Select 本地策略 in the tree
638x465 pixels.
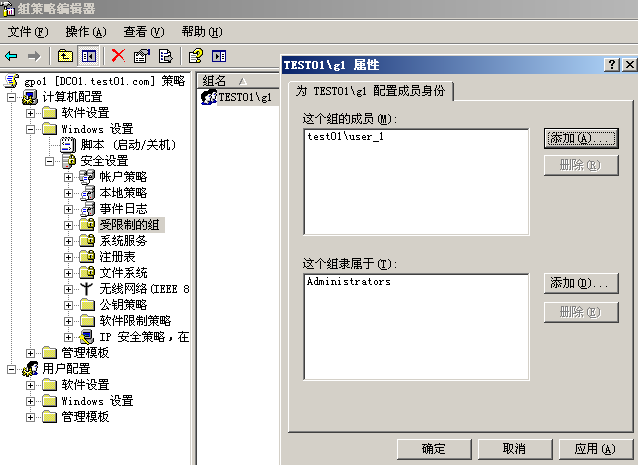[x=123, y=193]
